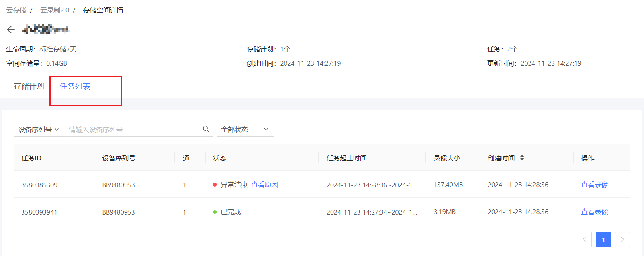Viewport: 644px width, 256px height.
Task: Go to next page arrow
Action: (622, 240)
